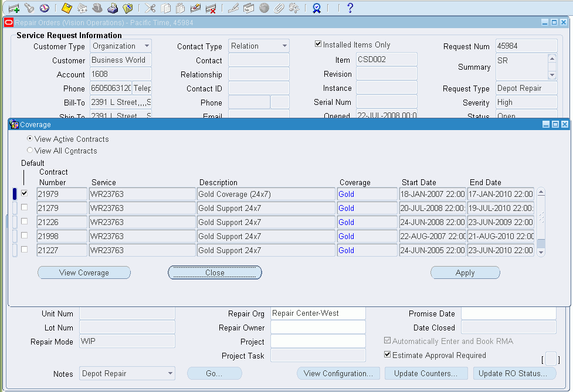Click the Print toolbar icon
The image size is (573, 392).
pyautogui.click(x=113, y=8)
